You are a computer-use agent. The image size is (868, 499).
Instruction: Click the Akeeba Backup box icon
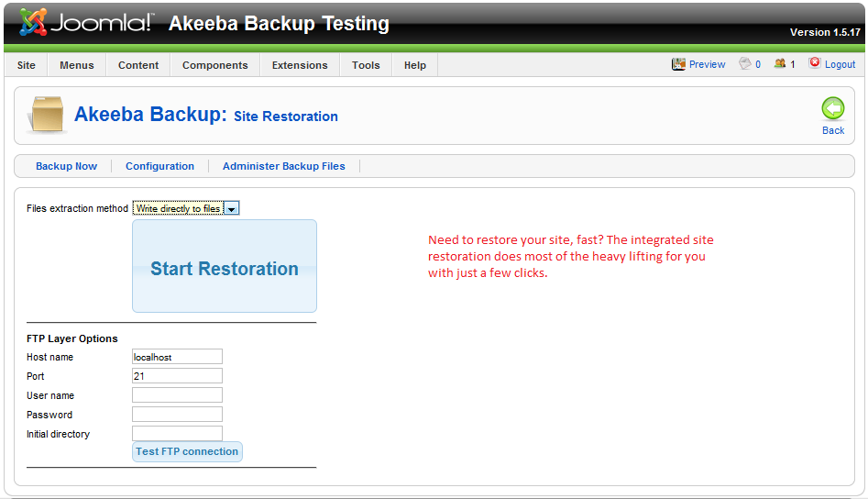pos(46,116)
